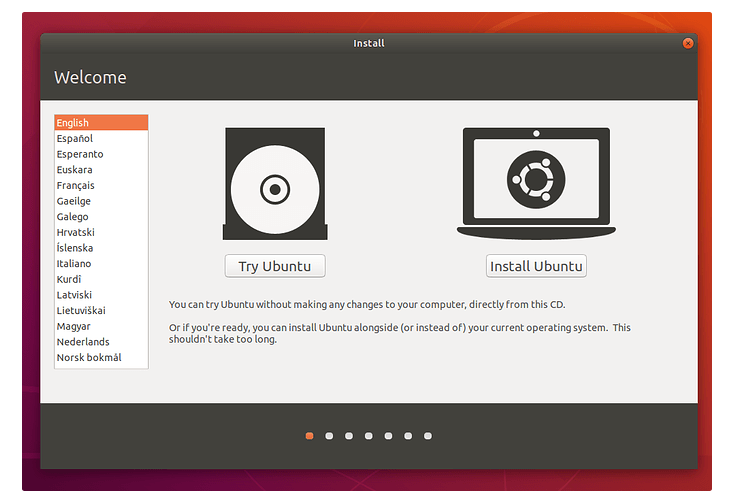
Task: Select Français in the language list
Action: pyautogui.click(x=101, y=185)
